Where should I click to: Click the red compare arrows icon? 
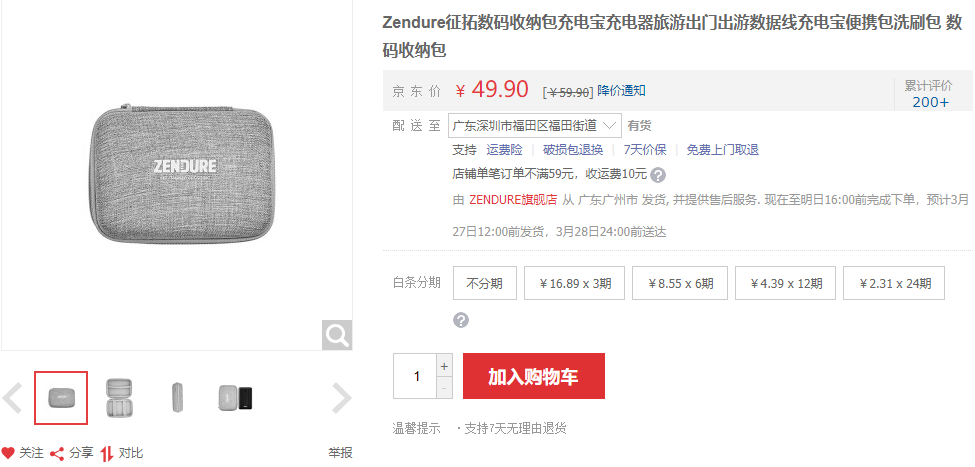[107, 453]
